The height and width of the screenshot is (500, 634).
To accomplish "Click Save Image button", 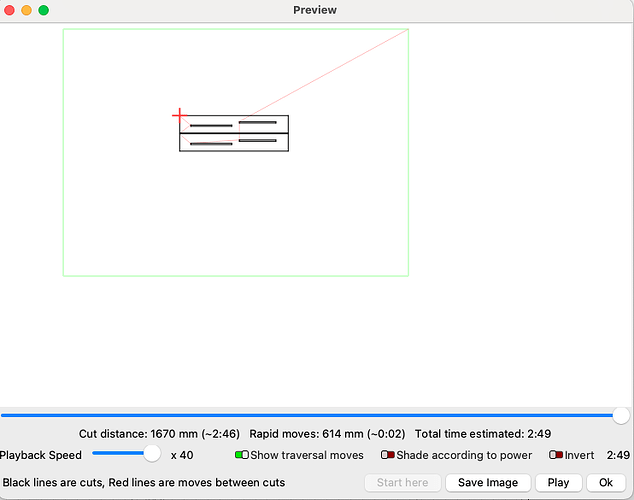I will click(488, 483).
